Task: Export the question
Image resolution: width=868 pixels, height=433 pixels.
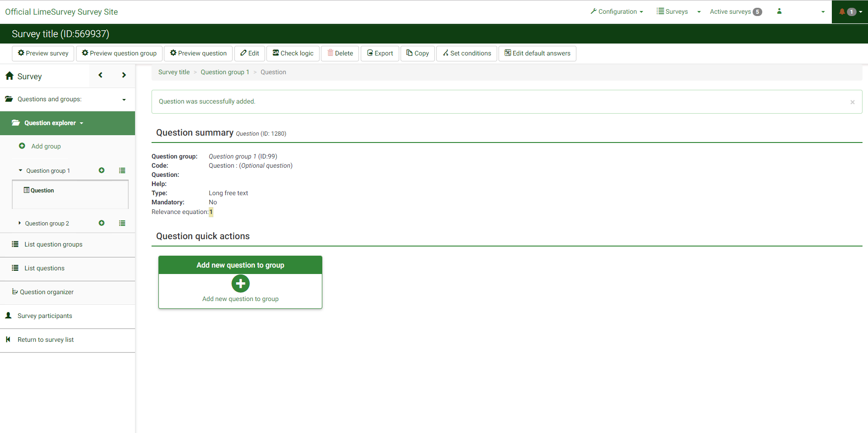Action: [x=380, y=53]
